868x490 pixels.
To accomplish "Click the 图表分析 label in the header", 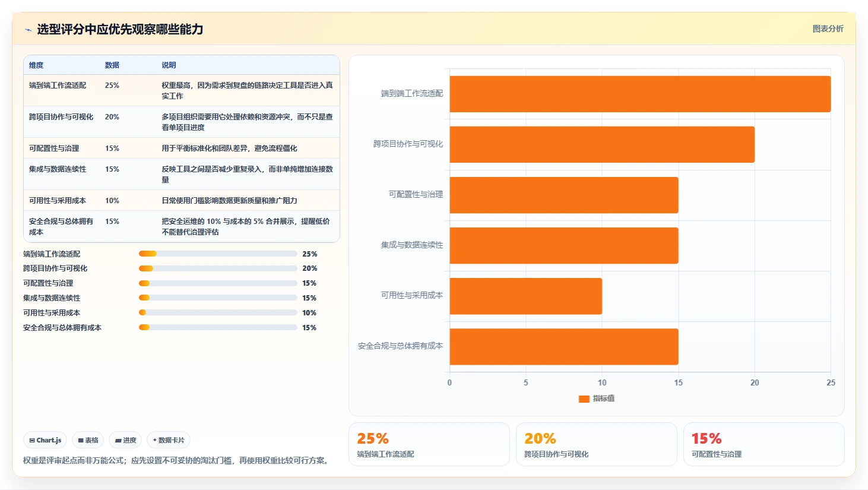I will pyautogui.click(x=828, y=29).
